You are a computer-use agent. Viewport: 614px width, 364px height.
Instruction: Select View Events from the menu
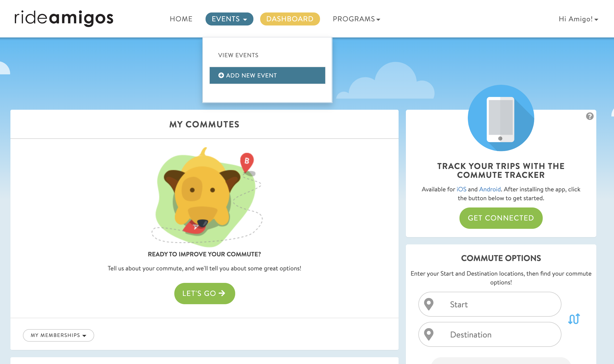tap(238, 55)
